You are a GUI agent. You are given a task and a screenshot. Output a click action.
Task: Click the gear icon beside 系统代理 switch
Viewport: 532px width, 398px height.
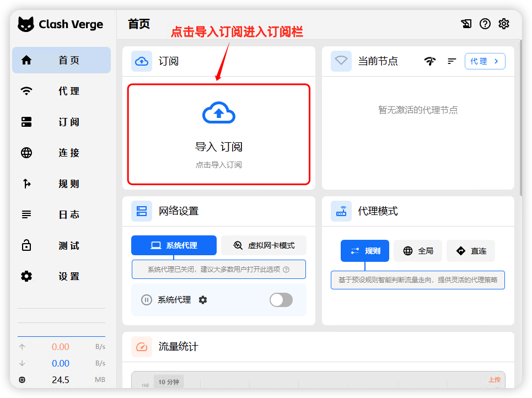tap(203, 300)
